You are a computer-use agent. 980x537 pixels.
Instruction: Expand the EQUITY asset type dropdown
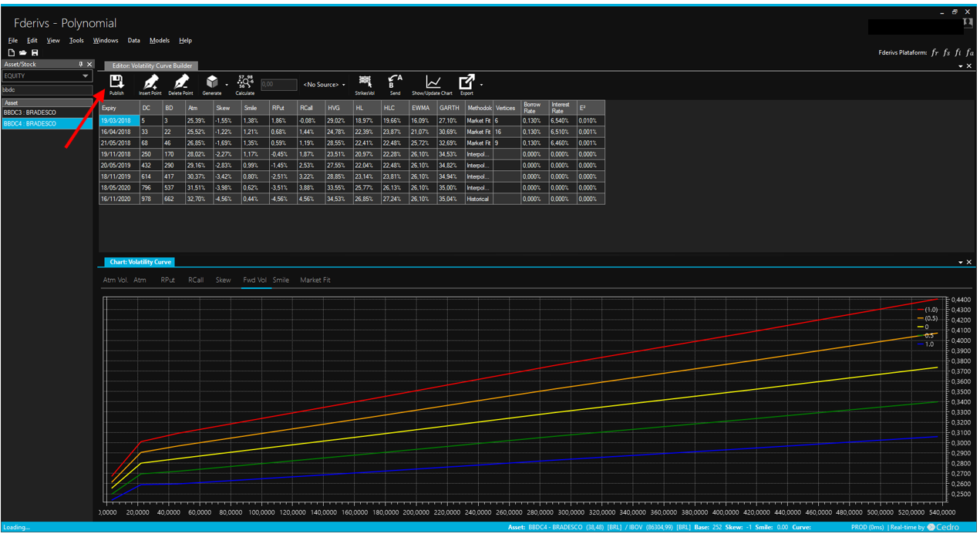coord(86,76)
